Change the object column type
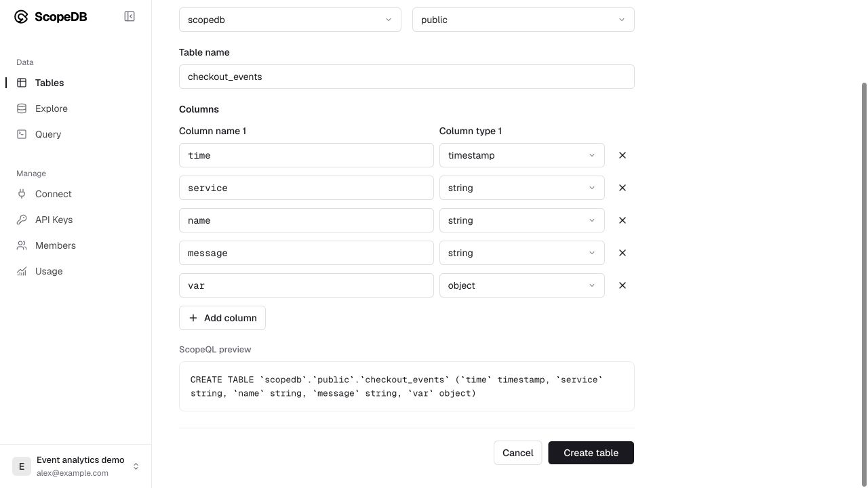868x488 pixels. pos(522,285)
